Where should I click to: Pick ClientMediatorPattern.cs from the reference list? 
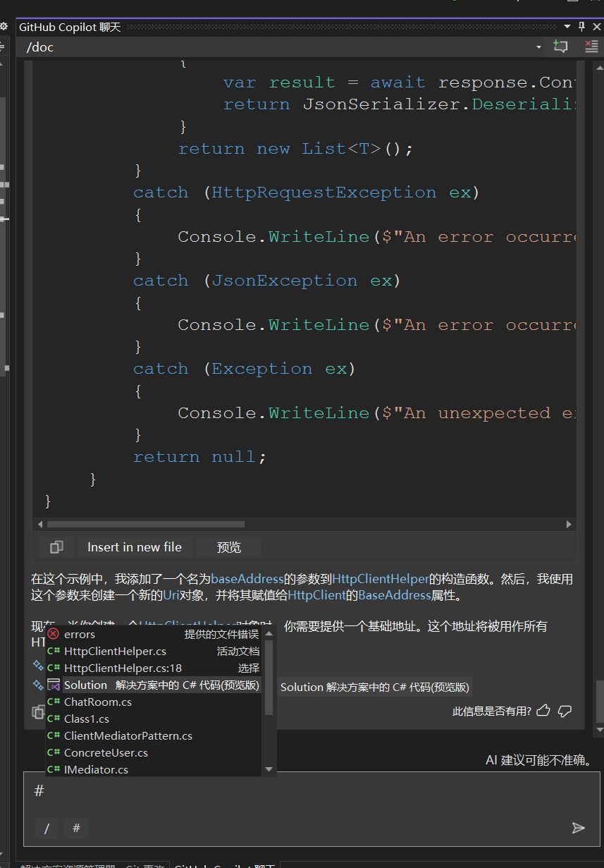click(x=154, y=736)
